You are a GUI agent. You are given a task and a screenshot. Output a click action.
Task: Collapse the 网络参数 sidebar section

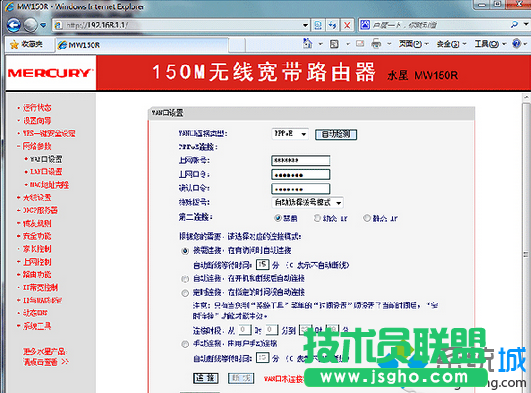(x=37, y=146)
